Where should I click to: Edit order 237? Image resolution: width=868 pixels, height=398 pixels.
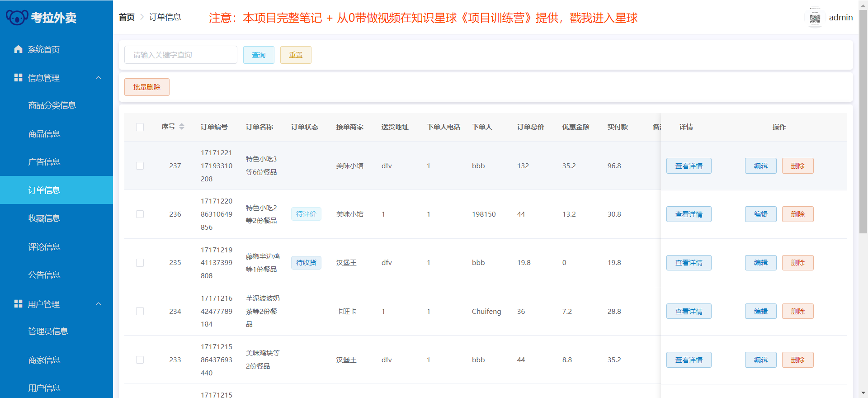[x=760, y=166]
